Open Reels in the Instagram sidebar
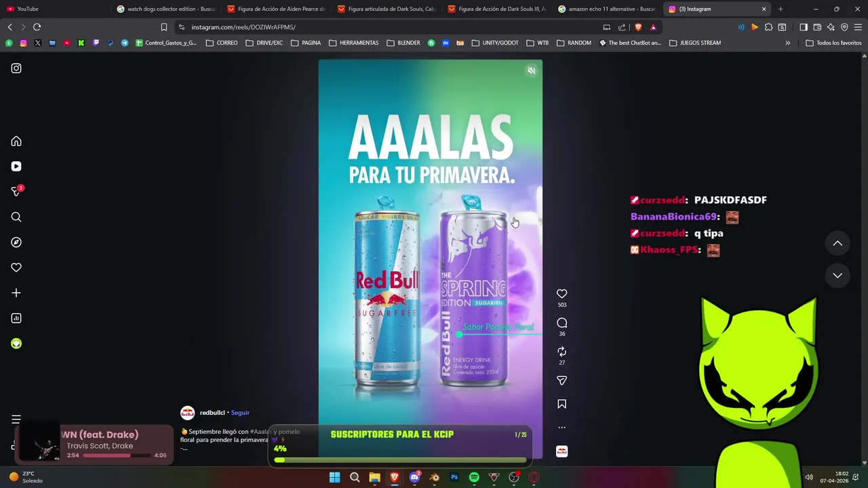868x488 pixels. point(16,166)
